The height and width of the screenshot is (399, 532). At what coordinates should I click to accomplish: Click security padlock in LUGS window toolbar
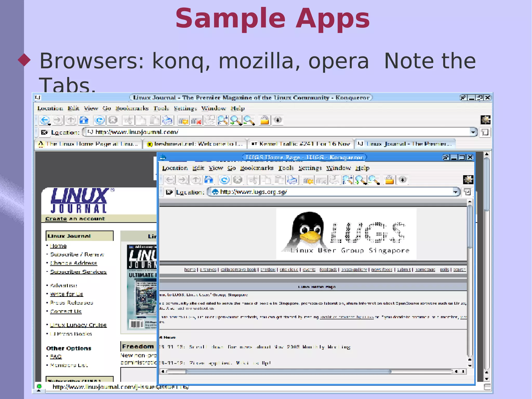[389, 180]
